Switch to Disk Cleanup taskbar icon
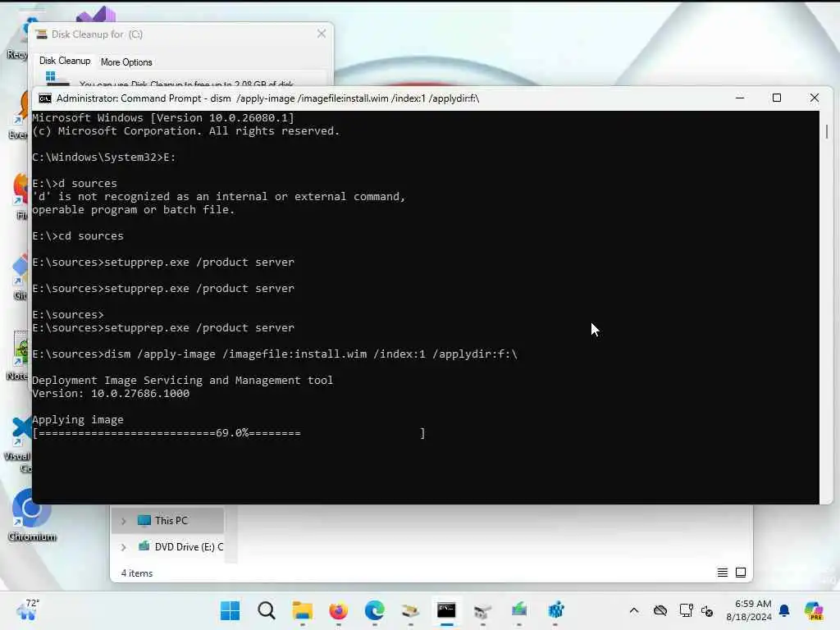The width and height of the screenshot is (840, 630). (x=410, y=610)
